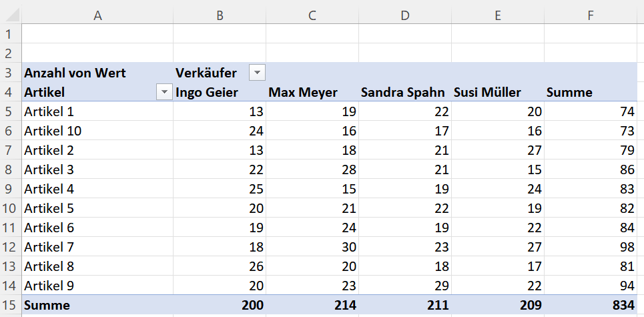Select column header F

click(591, 15)
